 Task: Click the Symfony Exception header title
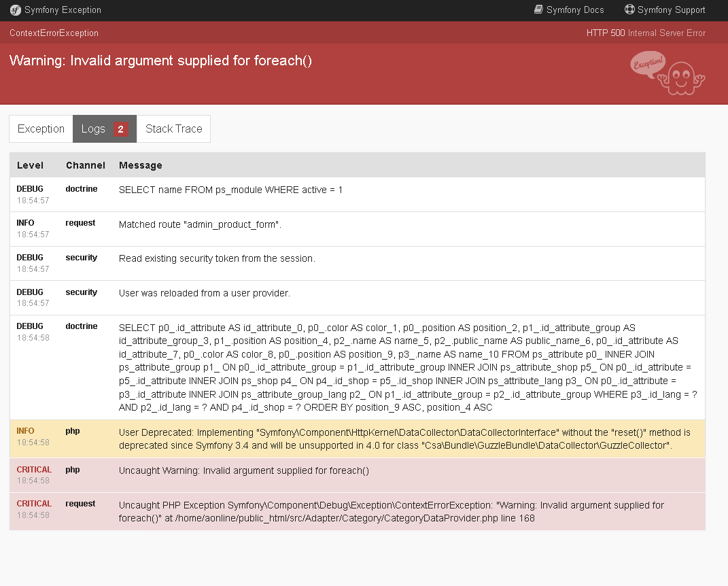(63, 10)
